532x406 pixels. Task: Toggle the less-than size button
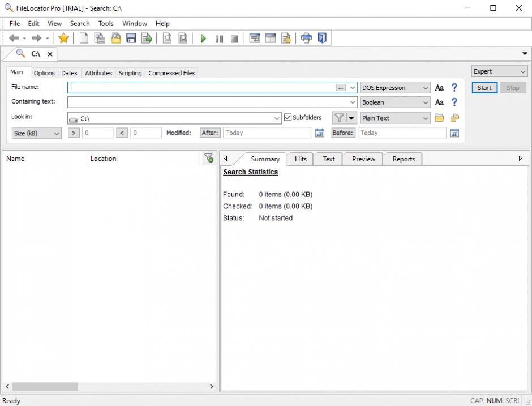[x=122, y=133]
